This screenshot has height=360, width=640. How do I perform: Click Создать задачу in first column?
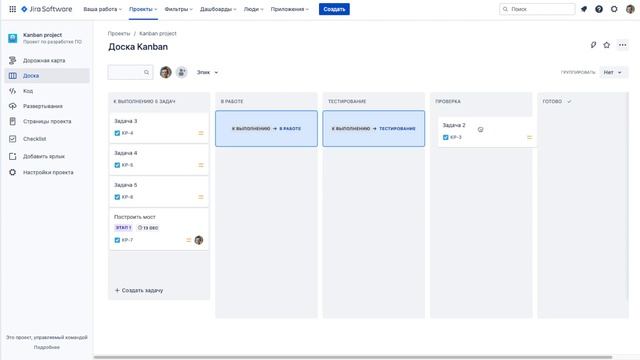139,290
